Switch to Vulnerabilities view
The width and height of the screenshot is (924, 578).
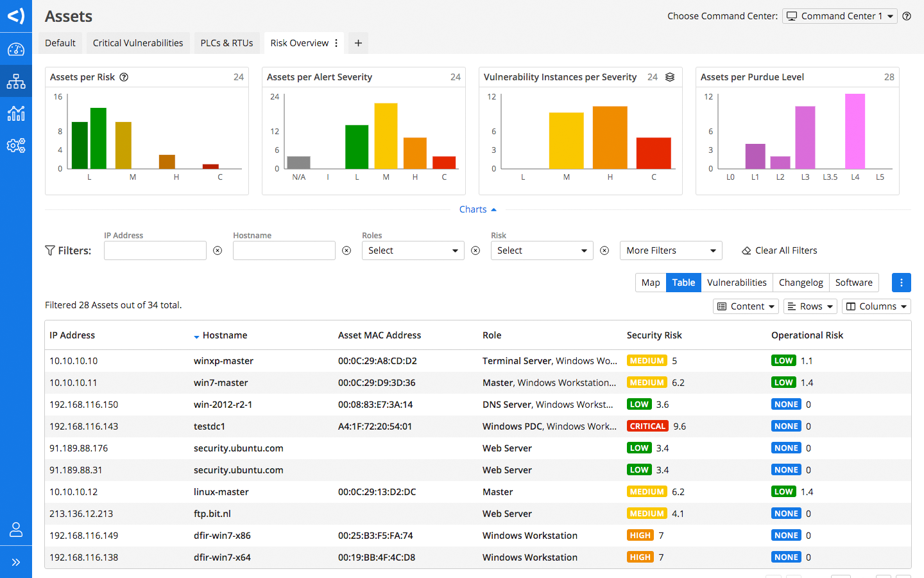[737, 283]
